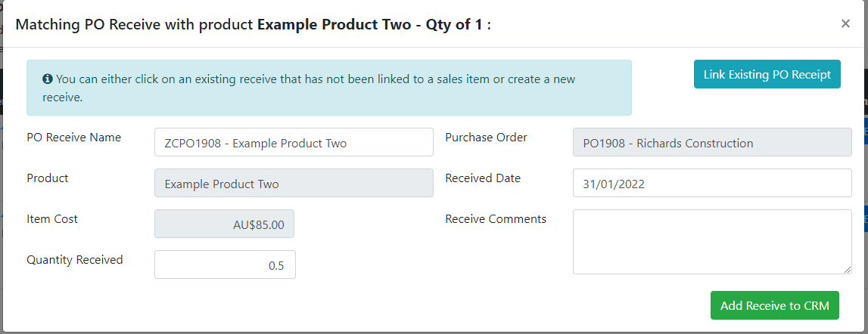
Task: Click inside the Receive Comments textarea
Action: click(712, 242)
